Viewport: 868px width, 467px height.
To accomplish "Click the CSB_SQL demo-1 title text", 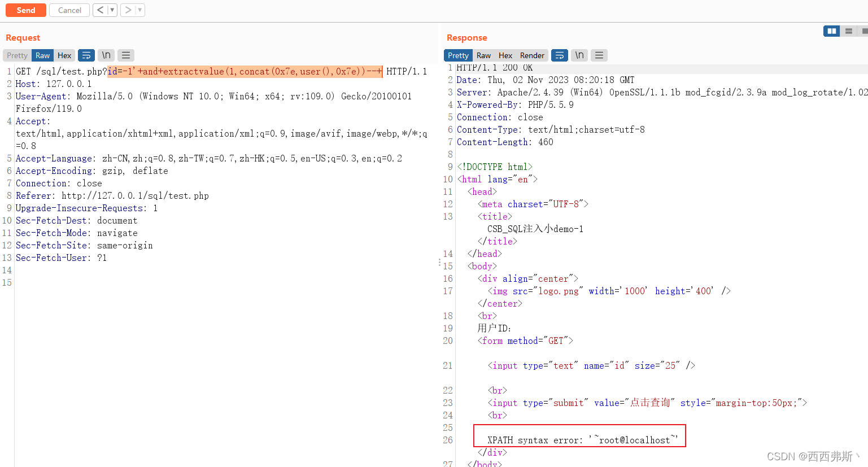I will 535,229.
